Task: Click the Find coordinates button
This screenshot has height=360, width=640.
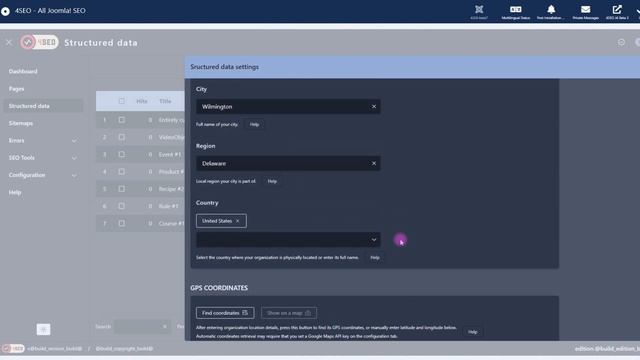Action: (225, 313)
